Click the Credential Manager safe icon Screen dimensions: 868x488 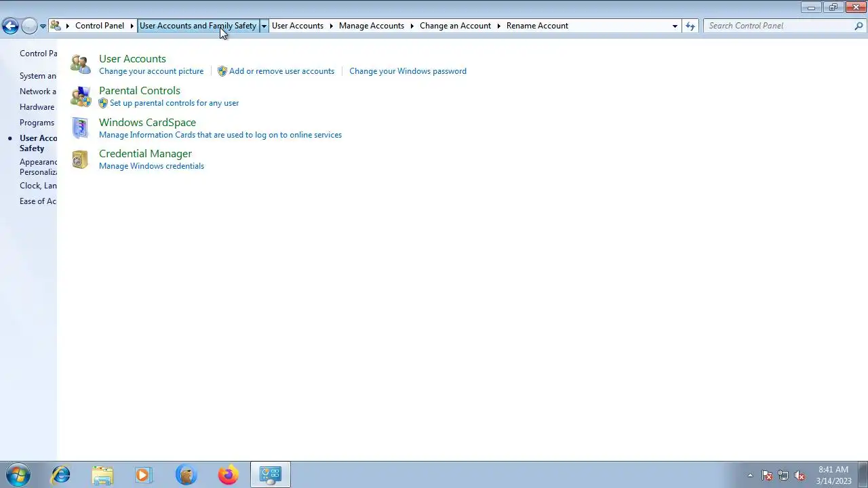(x=80, y=159)
